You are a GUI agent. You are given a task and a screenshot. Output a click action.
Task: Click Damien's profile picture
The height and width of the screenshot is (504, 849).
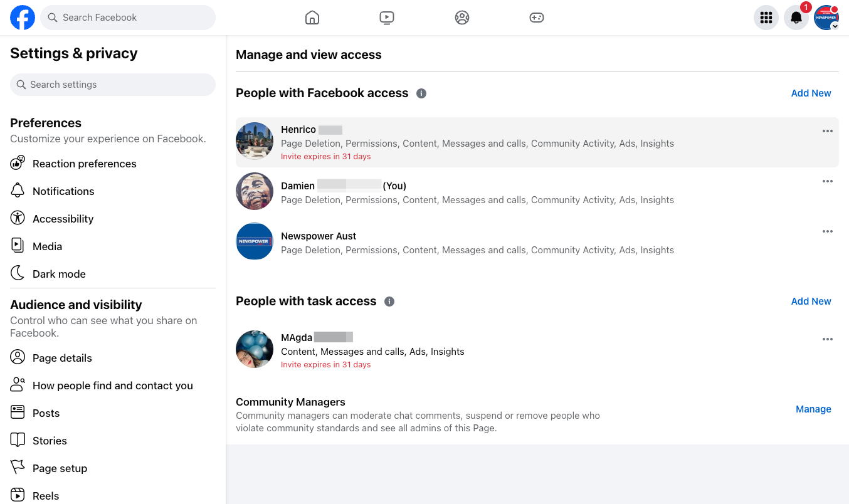click(255, 191)
